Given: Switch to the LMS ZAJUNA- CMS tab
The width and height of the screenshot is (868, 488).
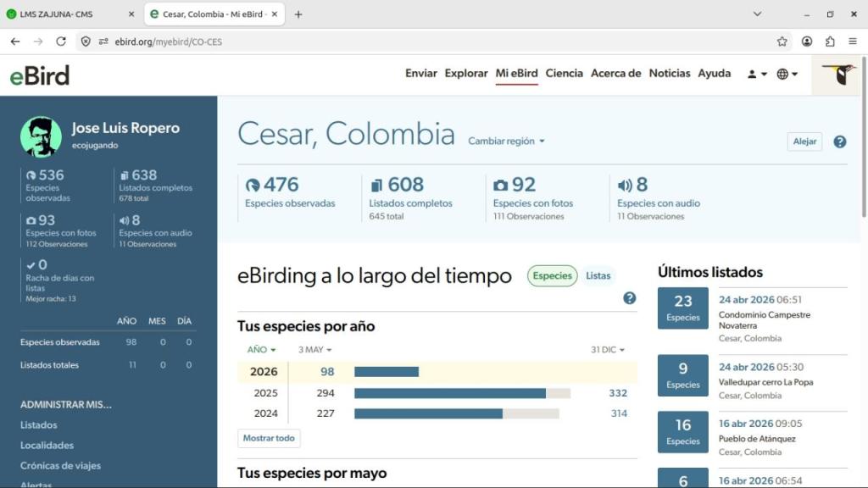Looking at the screenshot, I should coord(71,14).
